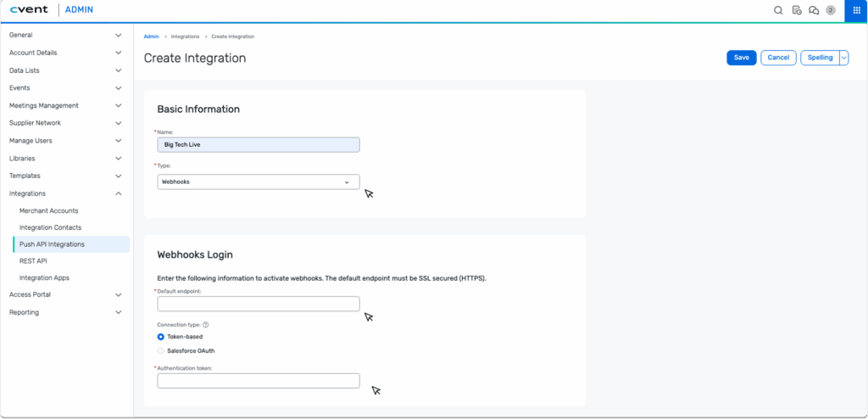Open the Spelling button dropdown arrow

tap(843, 58)
